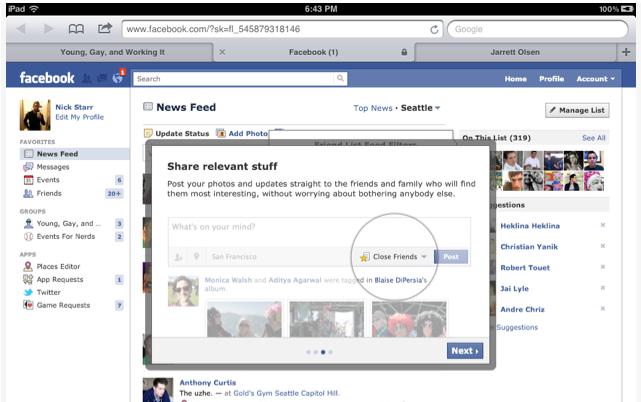Image resolution: width=641 pixels, height=402 pixels.
Task: Click Heklina Heklina name
Action: pyautogui.click(x=530, y=226)
